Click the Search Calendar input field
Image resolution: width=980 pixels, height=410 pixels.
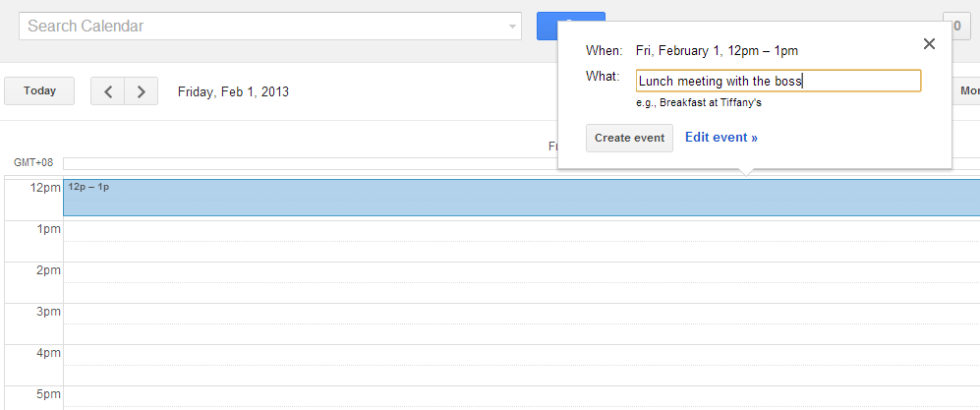click(262, 27)
